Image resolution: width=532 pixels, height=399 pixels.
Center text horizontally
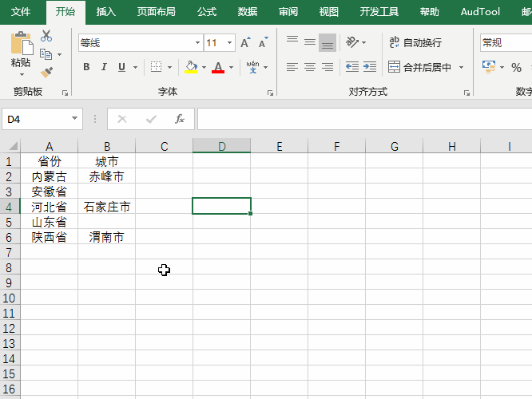tap(310, 67)
